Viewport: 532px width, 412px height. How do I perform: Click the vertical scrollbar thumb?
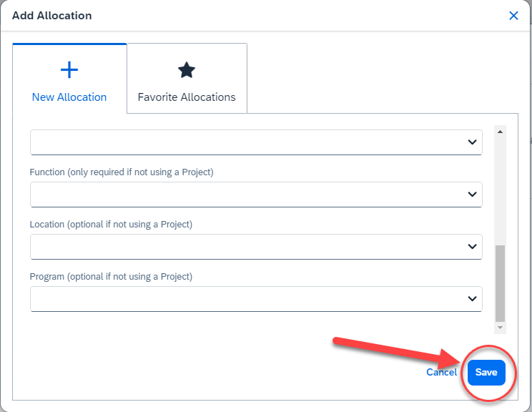pyautogui.click(x=500, y=283)
